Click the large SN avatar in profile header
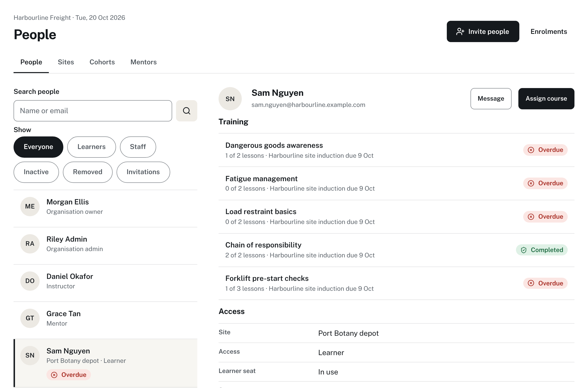 click(230, 99)
